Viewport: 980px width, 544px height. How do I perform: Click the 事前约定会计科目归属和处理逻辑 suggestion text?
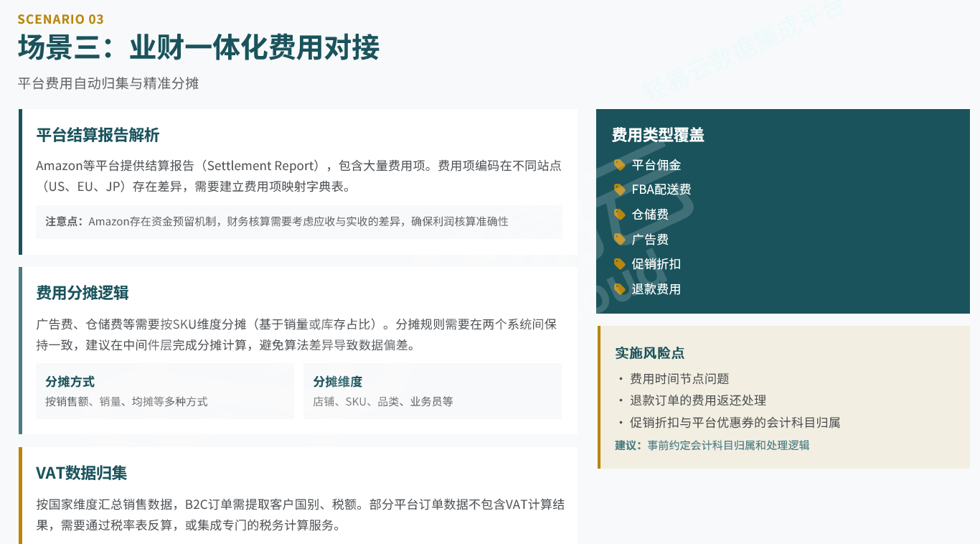click(x=727, y=445)
